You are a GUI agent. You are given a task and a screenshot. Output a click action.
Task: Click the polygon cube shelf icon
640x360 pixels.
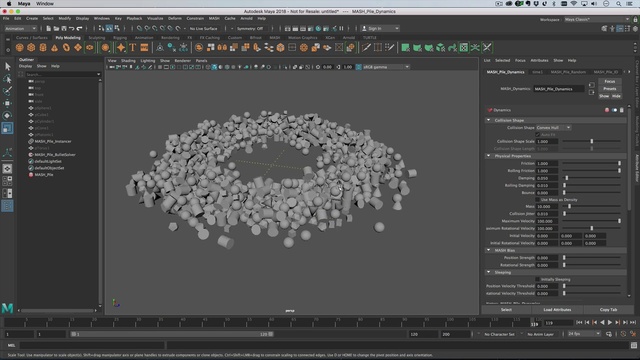click(x=31, y=48)
